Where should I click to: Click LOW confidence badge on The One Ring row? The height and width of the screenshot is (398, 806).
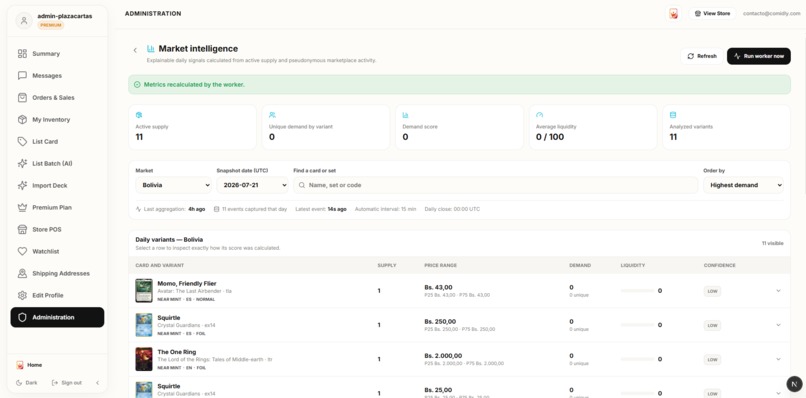tap(712, 359)
